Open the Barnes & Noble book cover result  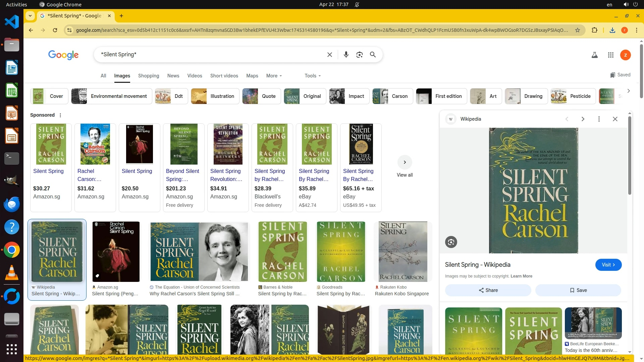(x=282, y=251)
